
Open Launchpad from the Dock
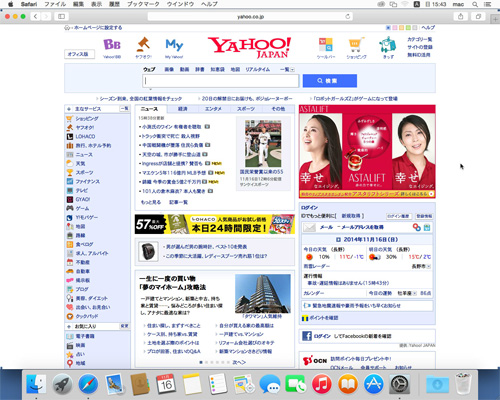62,384
